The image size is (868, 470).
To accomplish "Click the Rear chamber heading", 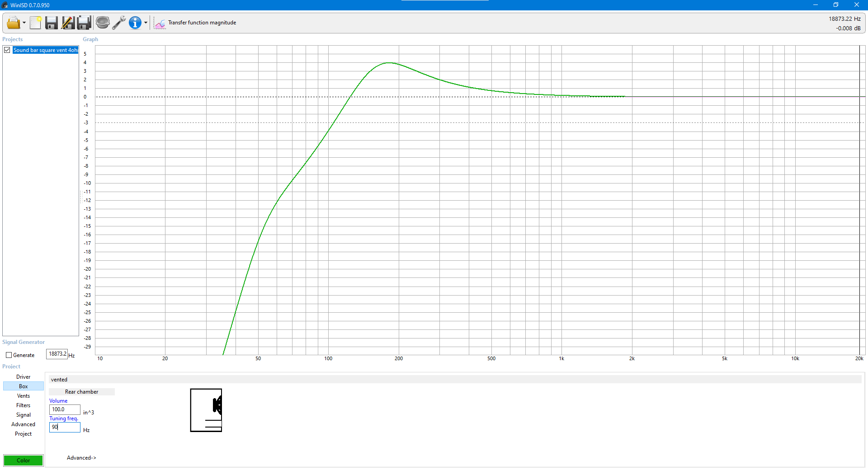I will 82,392.
